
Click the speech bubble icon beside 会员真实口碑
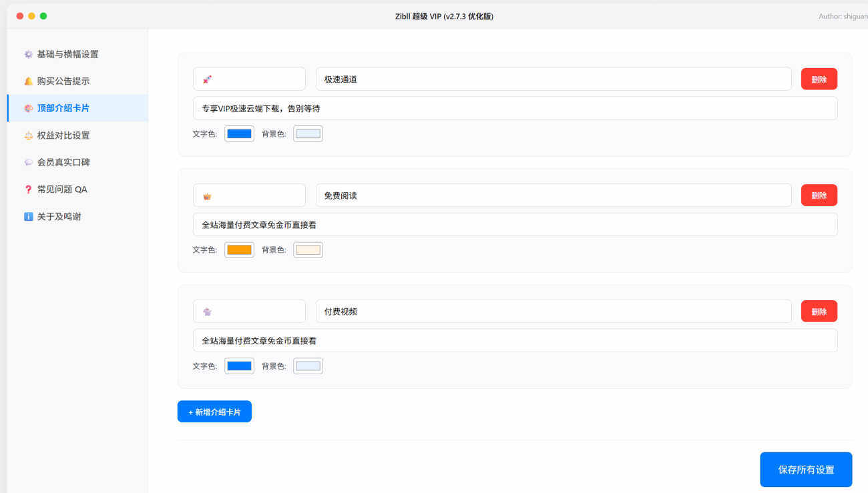[x=28, y=162]
